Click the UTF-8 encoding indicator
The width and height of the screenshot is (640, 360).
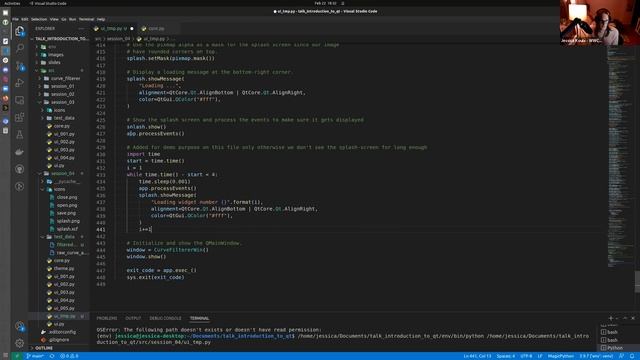pyautogui.click(x=526, y=356)
